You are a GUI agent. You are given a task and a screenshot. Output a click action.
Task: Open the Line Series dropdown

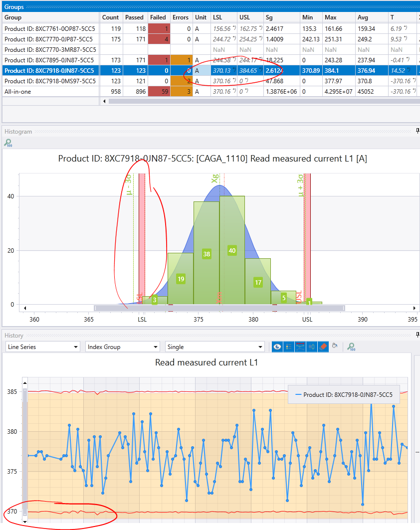click(42, 347)
